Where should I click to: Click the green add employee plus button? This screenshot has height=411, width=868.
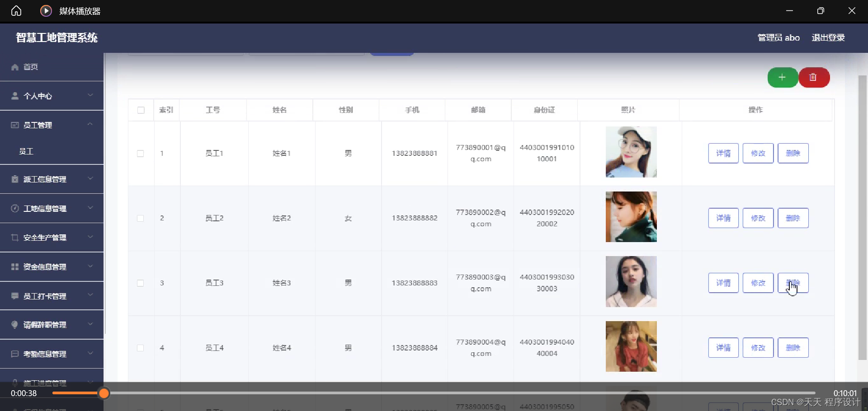783,77
